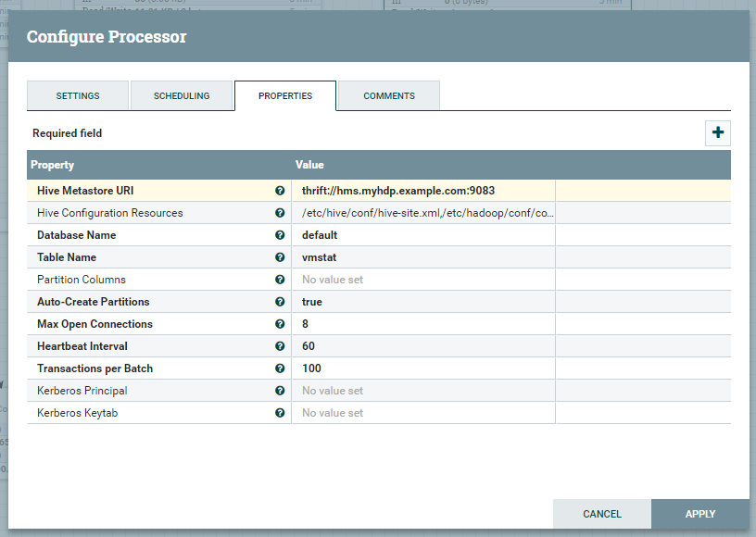Edit Max Open Connections value 8
Screen dimensions: 756x537
point(423,324)
